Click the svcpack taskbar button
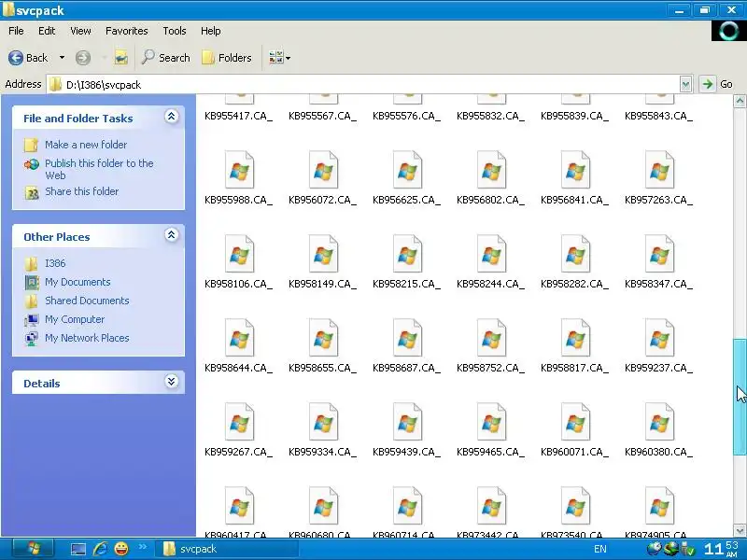The width and height of the screenshot is (747, 560). point(228,549)
